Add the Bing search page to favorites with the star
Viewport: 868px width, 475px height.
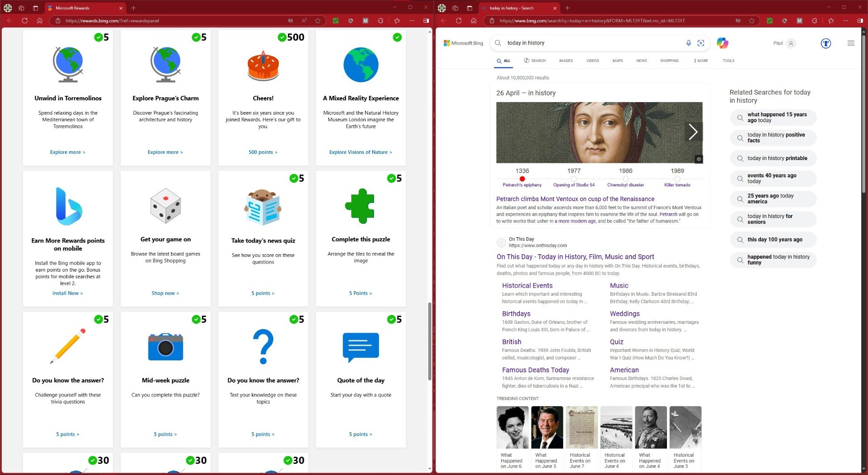pos(752,21)
